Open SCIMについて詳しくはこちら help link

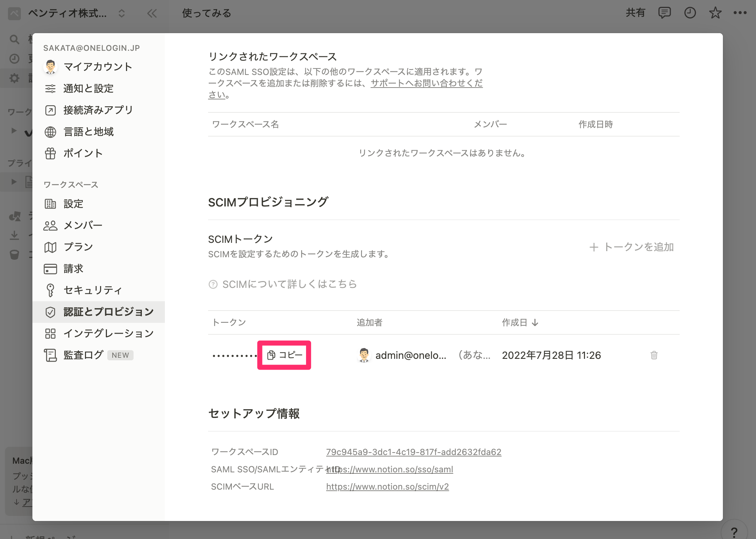pos(283,284)
